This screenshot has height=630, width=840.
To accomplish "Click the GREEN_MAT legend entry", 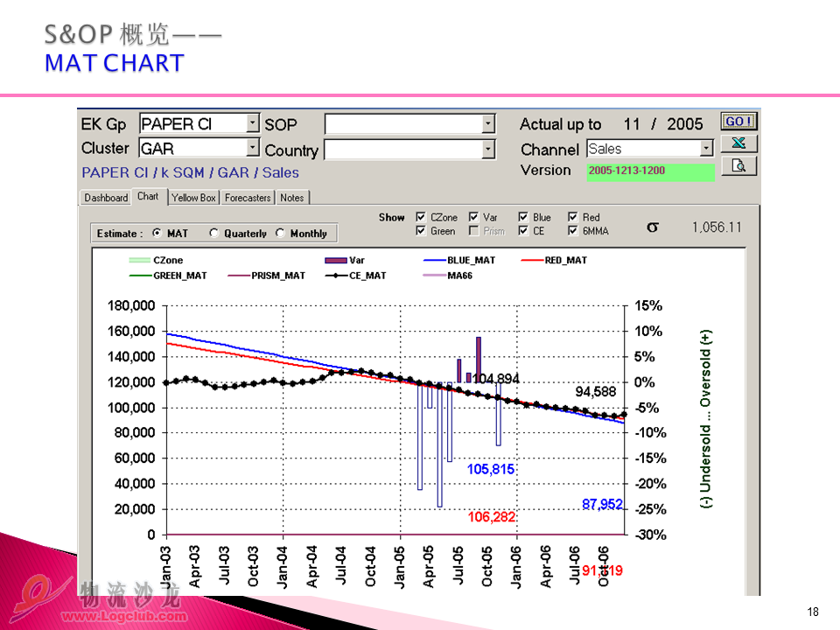I will click(168, 276).
